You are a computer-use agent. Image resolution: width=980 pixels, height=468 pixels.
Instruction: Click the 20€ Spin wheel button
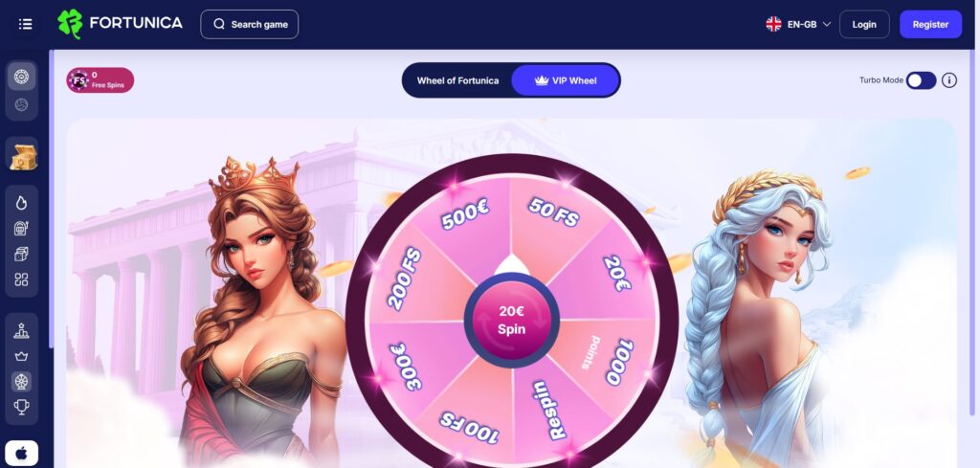[511, 320]
